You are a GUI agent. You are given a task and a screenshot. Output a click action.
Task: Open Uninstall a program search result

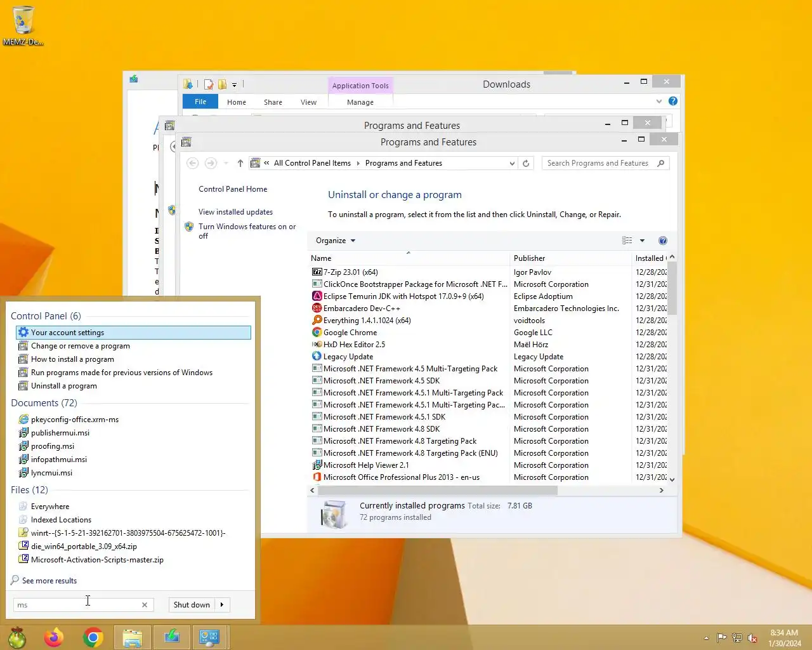click(63, 386)
